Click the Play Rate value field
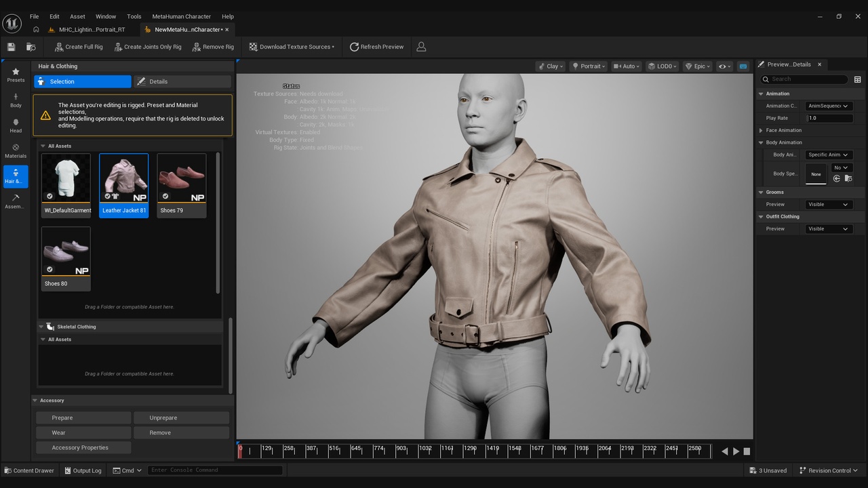This screenshot has height=488, width=868. pos(829,118)
